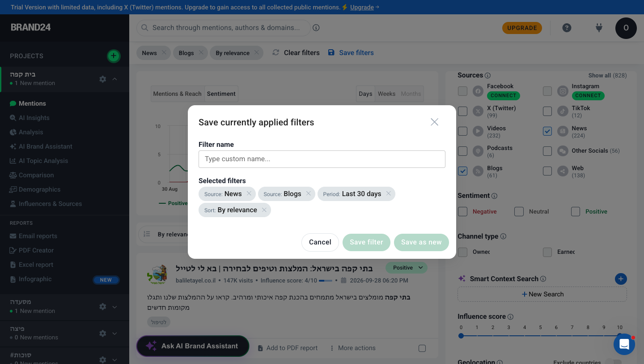Click the Clear filters link
This screenshot has width=644, height=364.
pyautogui.click(x=296, y=53)
